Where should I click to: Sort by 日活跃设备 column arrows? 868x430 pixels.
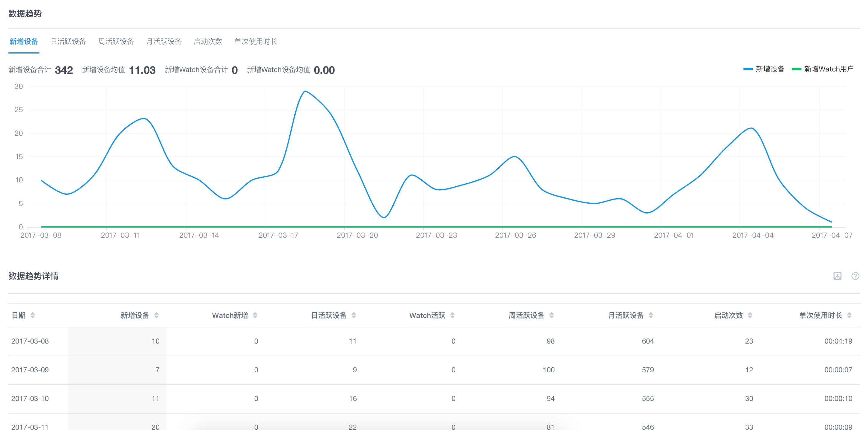coord(354,315)
